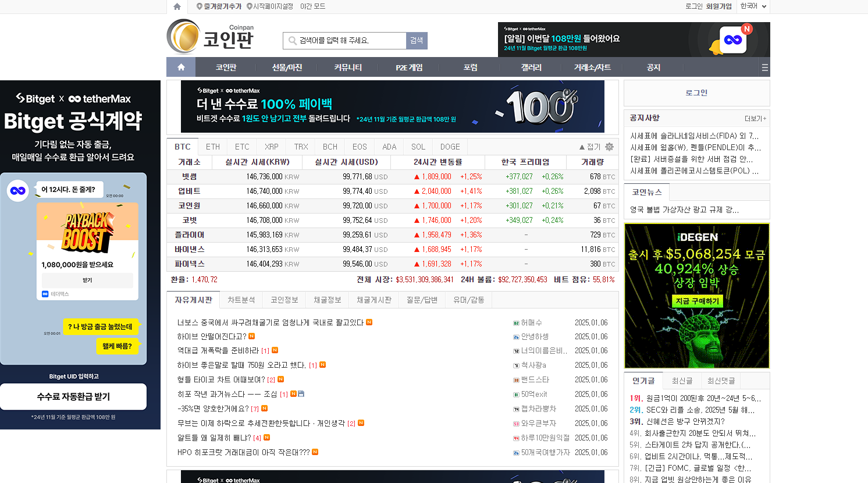Switch to 유머/감동 board tab

[x=468, y=300]
